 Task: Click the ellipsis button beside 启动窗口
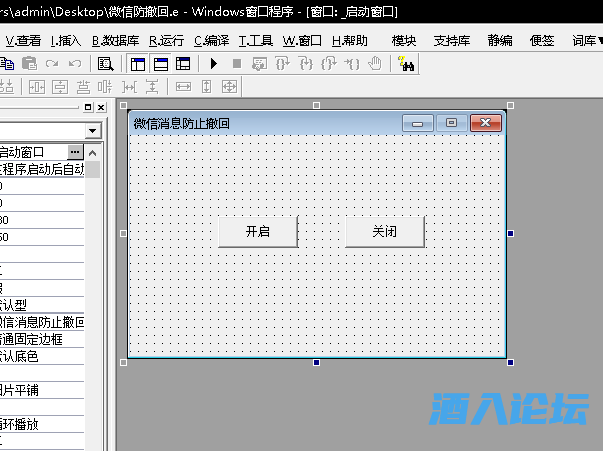pos(75,151)
